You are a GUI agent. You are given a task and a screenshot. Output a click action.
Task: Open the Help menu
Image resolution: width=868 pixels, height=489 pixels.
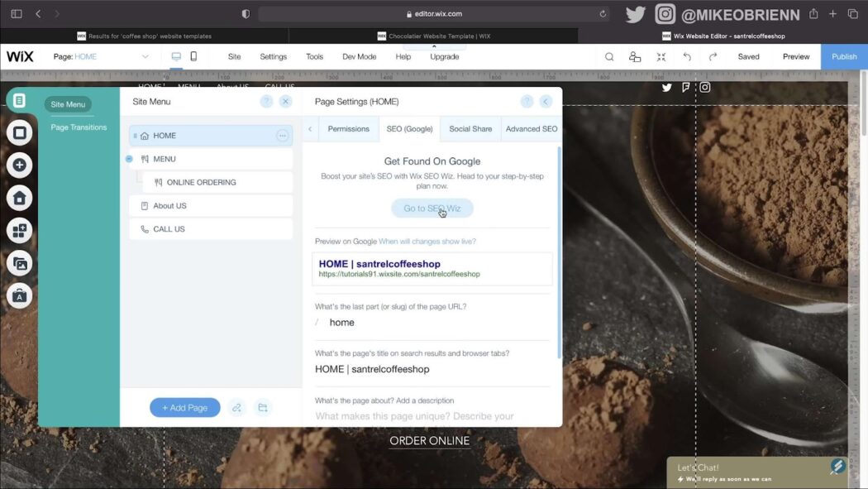(403, 56)
